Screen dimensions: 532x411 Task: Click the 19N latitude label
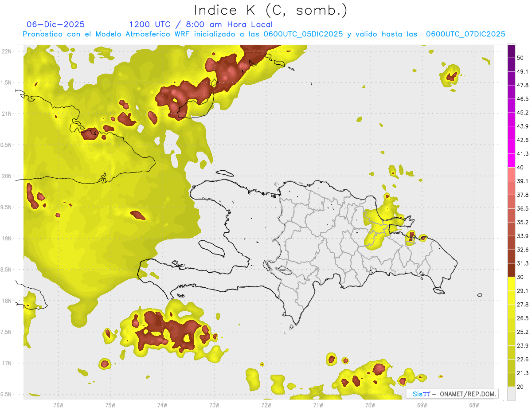coord(7,238)
